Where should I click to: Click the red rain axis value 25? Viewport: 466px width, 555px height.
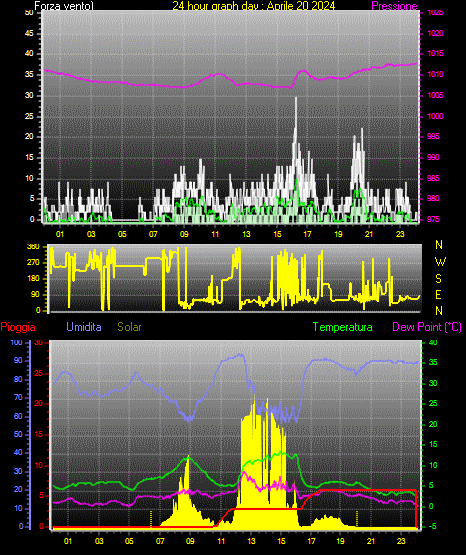tap(39, 373)
